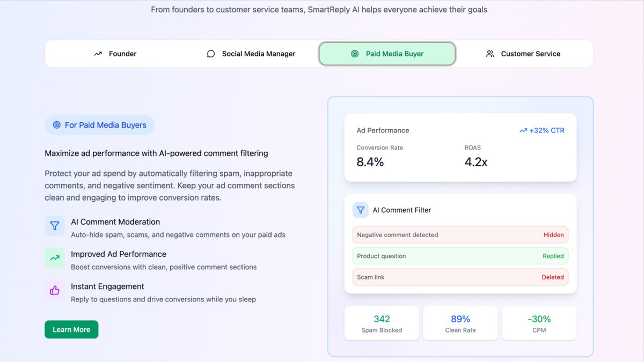Click the green Replied status label
644x362 pixels.
click(553, 256)
